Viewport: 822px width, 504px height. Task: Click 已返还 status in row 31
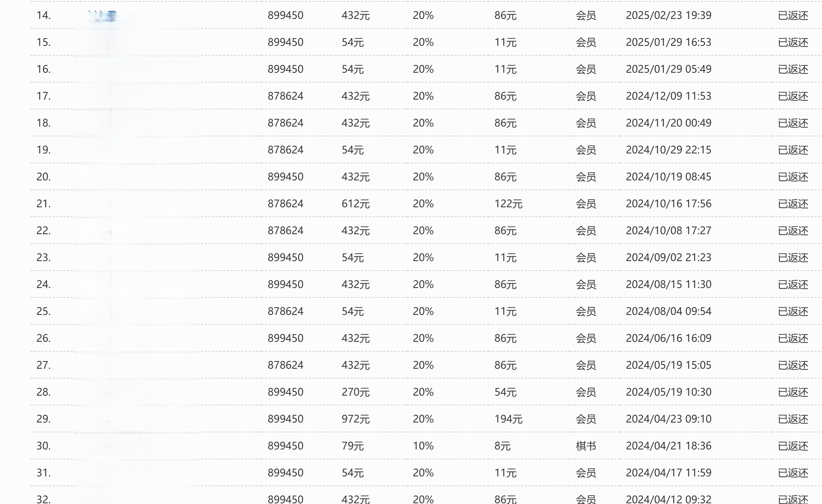793,473
